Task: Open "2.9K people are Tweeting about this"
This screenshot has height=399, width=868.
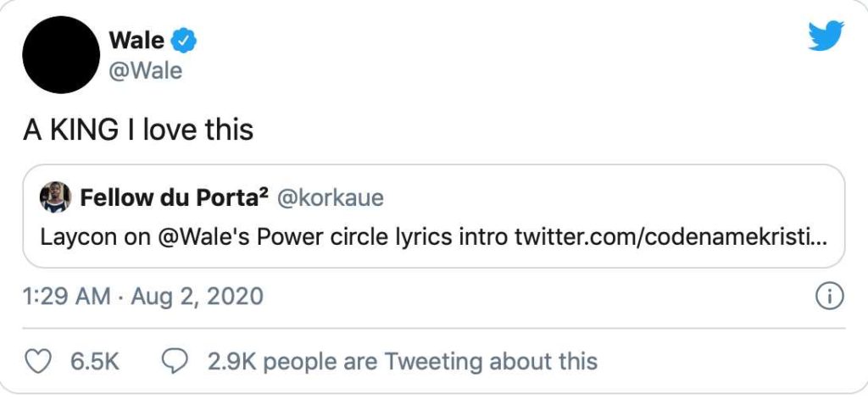Action: [x=402, y=362]
